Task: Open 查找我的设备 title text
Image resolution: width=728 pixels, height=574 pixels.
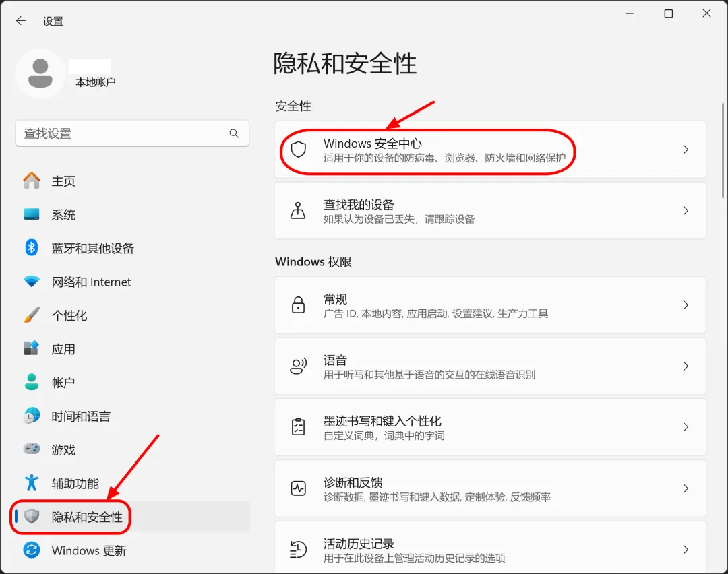Action: point(359,204)
